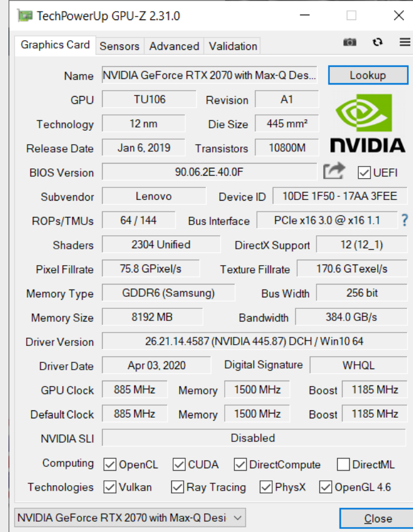The width and height of the screenshot is (413, 532).
Task: Toggle the OpenCL checkbox
Action: (110, 465)
